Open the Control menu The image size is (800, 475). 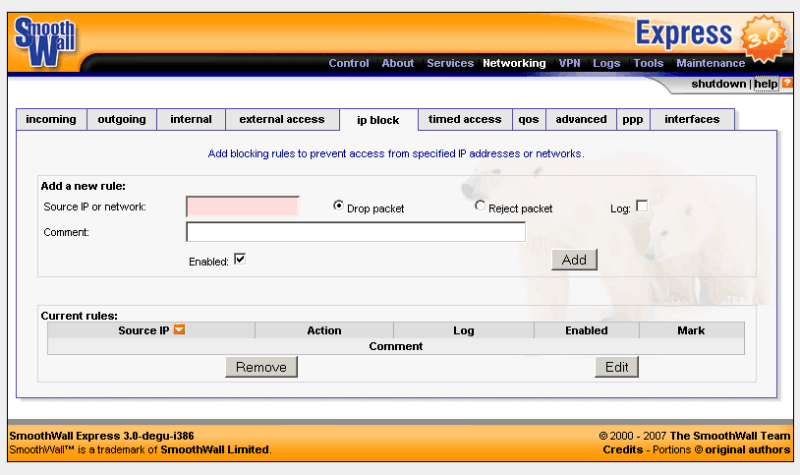coord(348,63)
